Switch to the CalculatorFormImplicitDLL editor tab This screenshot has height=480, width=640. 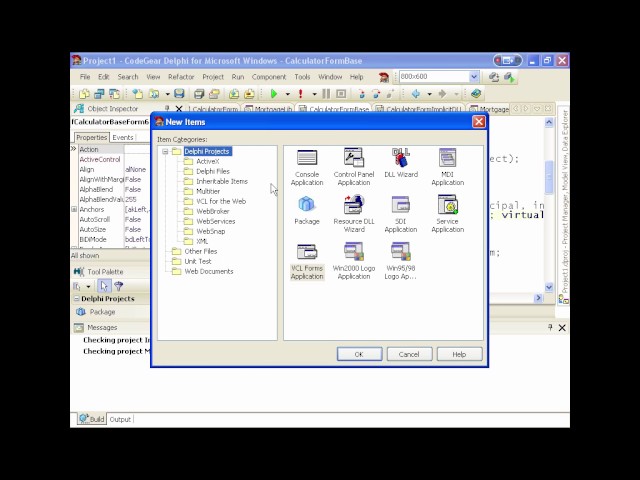click(x=419, y=109)
